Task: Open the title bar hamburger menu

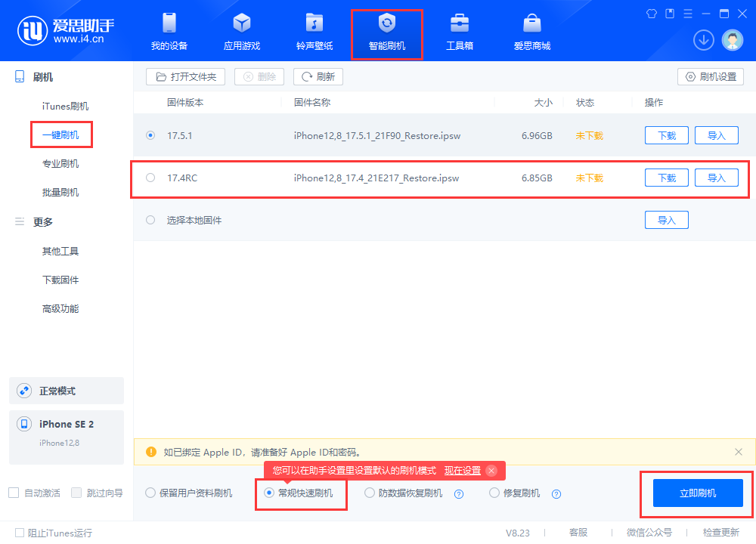Action: coord(688,14)
